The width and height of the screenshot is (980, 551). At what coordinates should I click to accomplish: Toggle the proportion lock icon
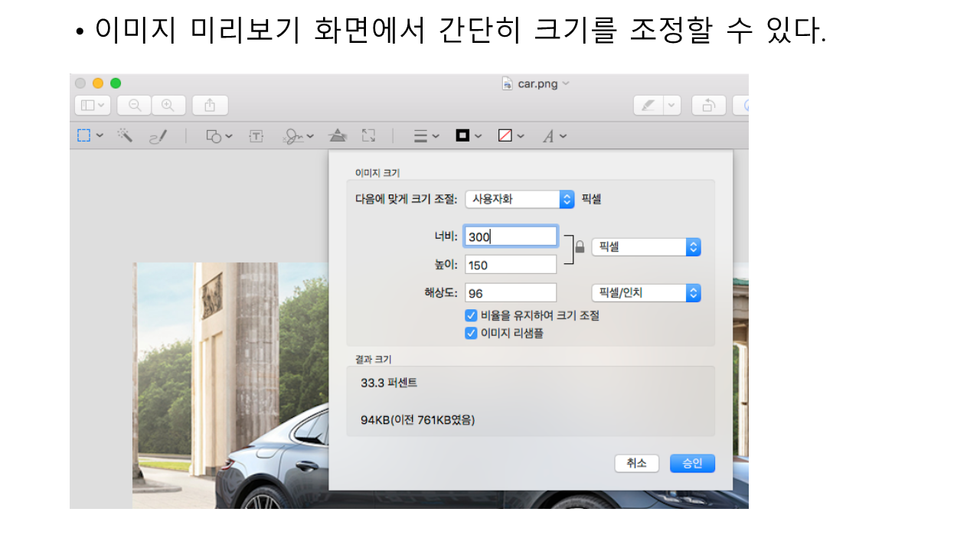[x=580, y=247]
